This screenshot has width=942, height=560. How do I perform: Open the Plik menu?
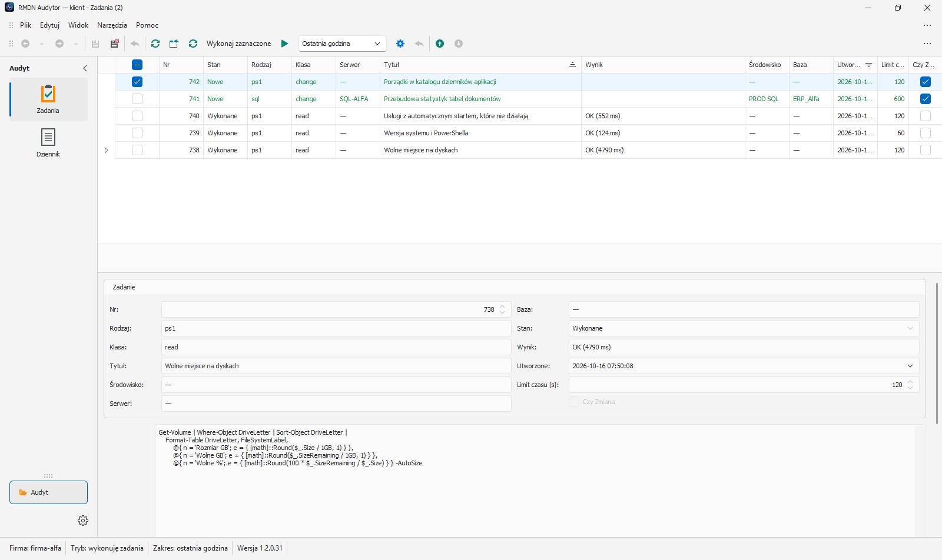[x=26, y=25]
